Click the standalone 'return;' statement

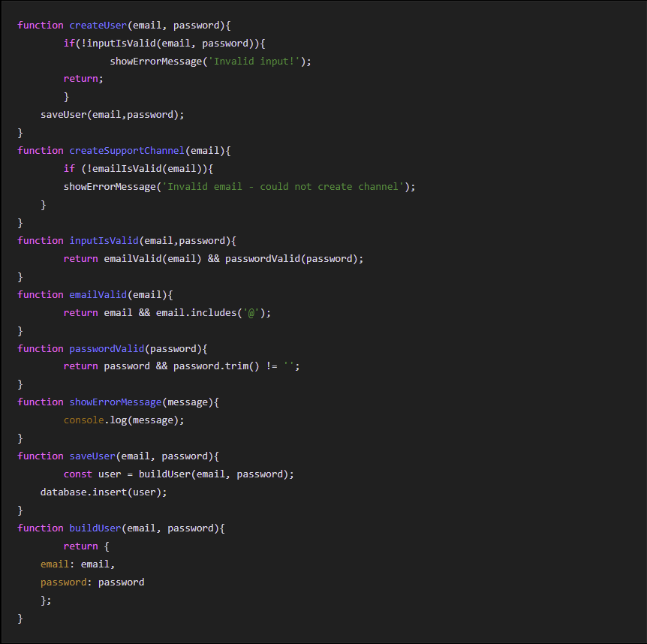pos(83,79)
